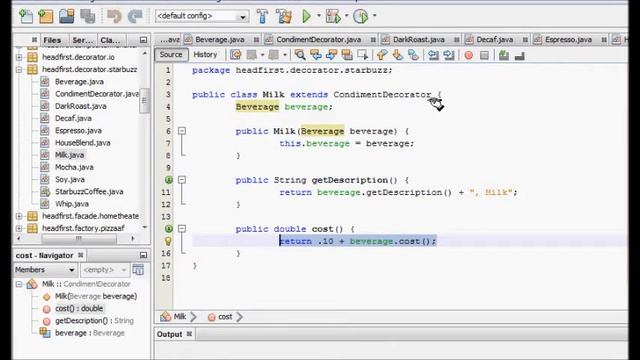Open the Profile Project dropdown arrow
Image resolution: width=640 pixels, height=360 pixels.
pos(374,16)
